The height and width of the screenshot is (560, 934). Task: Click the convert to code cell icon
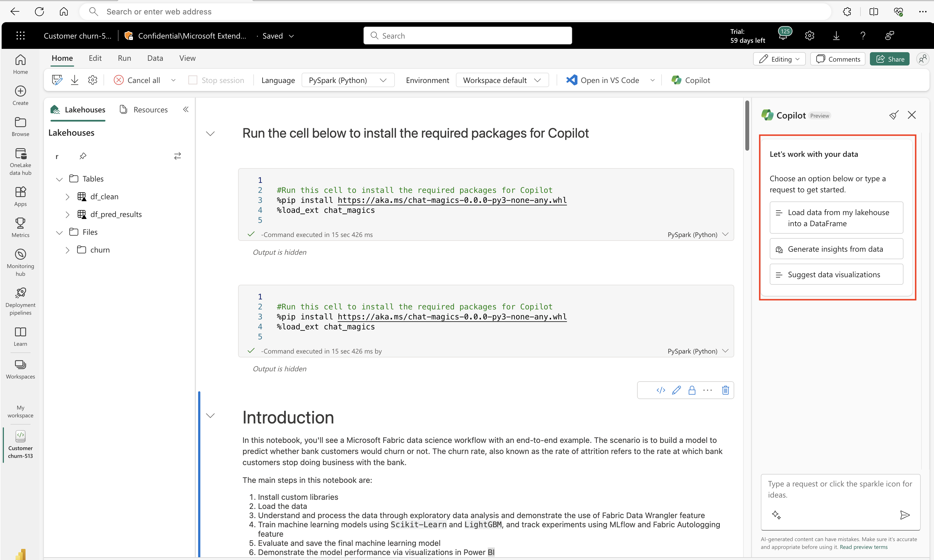tap(661, 390)
